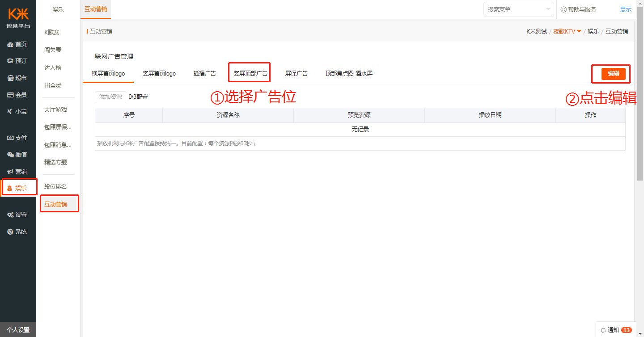
Task: Click the 播放日期 column header
Action: [490, 115]
